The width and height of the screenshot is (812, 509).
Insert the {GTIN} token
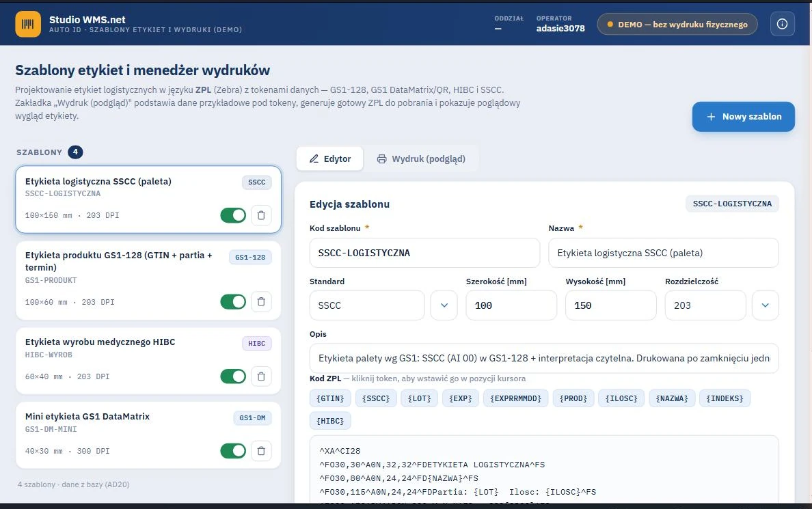click(x=330, y=398)
